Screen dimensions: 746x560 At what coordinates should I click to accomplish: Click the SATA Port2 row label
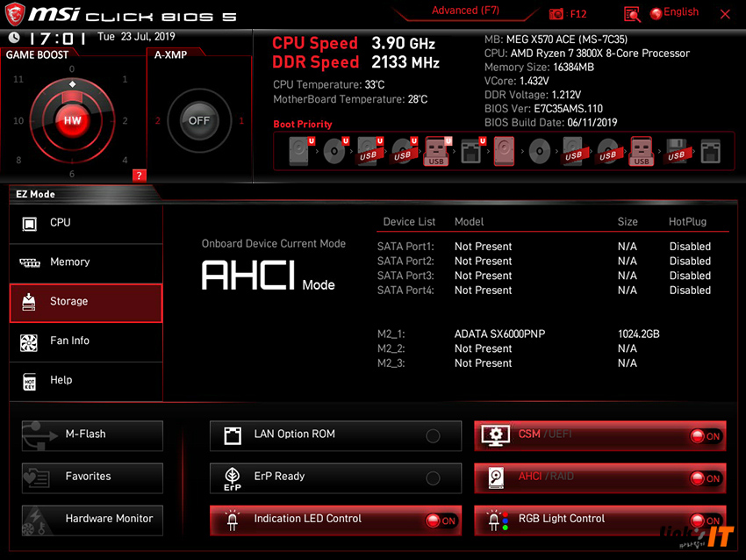(x=405, y=262)
